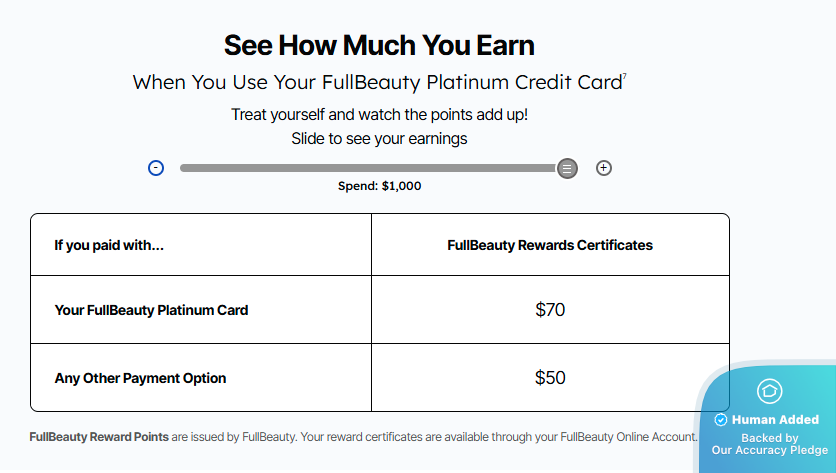Click the $70 rewards certificate value
The width and height of the screenshot is (836, 473).
[x=550, y=310]
